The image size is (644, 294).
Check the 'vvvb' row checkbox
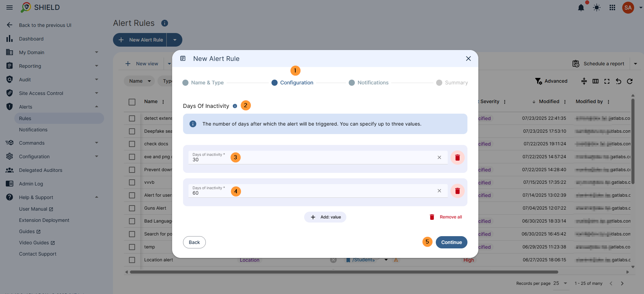(132, 182)
